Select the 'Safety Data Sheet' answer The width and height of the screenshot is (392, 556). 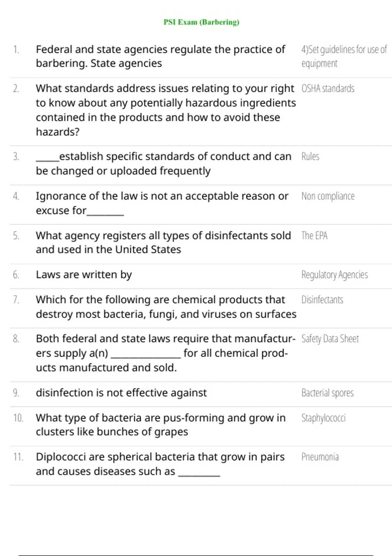(330, 339)
